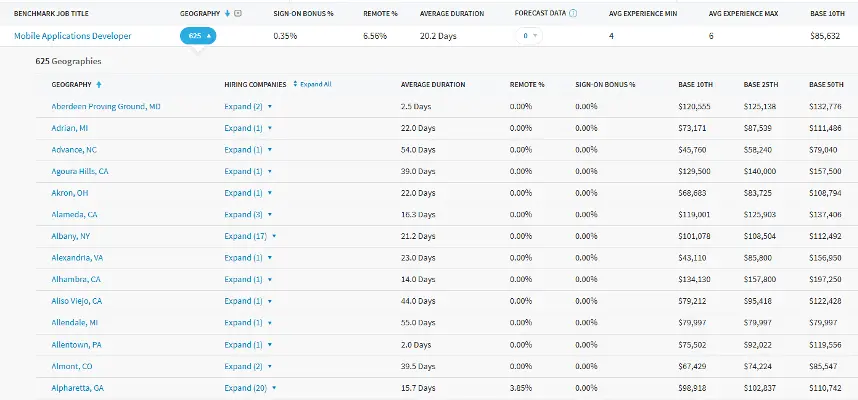
Task: Click the inner AVERAGE DURATION column header
Action: click(x=433, y=85)
